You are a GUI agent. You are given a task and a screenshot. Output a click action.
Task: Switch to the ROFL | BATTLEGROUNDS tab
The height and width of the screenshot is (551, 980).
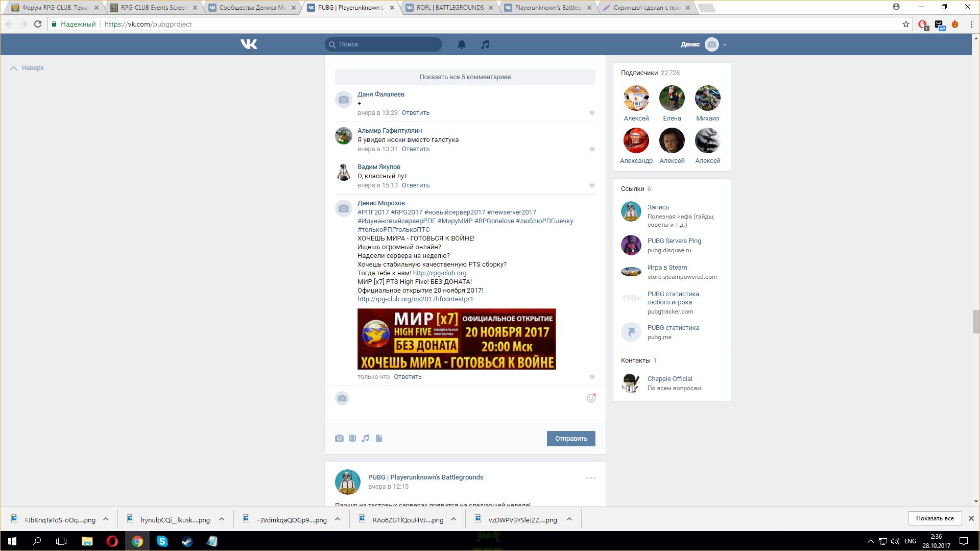[x=449, y=8]
